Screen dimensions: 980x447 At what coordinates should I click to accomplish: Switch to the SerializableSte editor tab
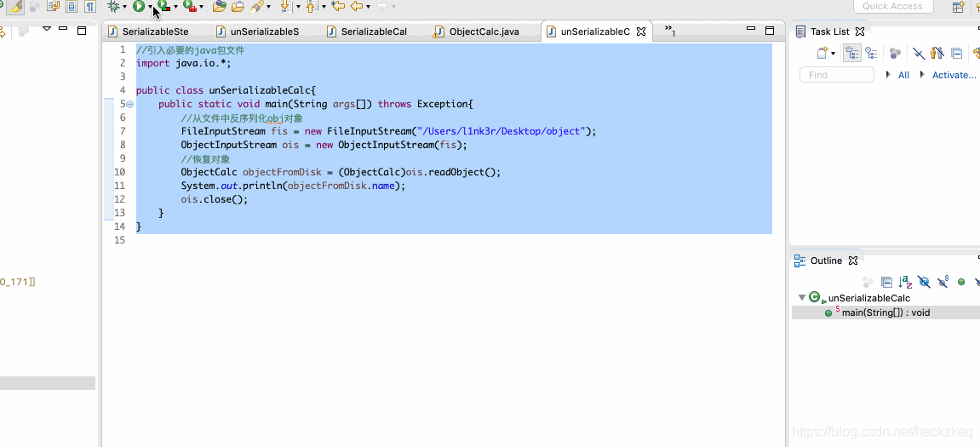pyautogui.click(x=149, y=32)
